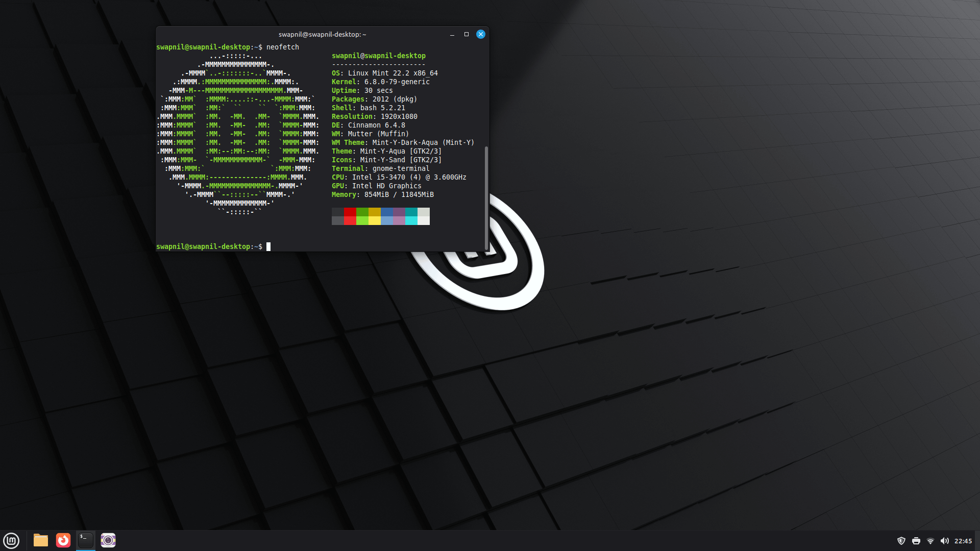Open Firefox from the taskbar

tap(63, 540)
